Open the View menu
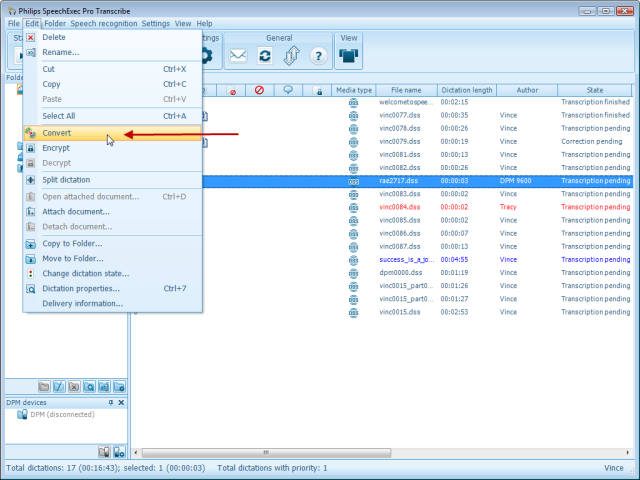Screen dimensions: 640x480 183,23
